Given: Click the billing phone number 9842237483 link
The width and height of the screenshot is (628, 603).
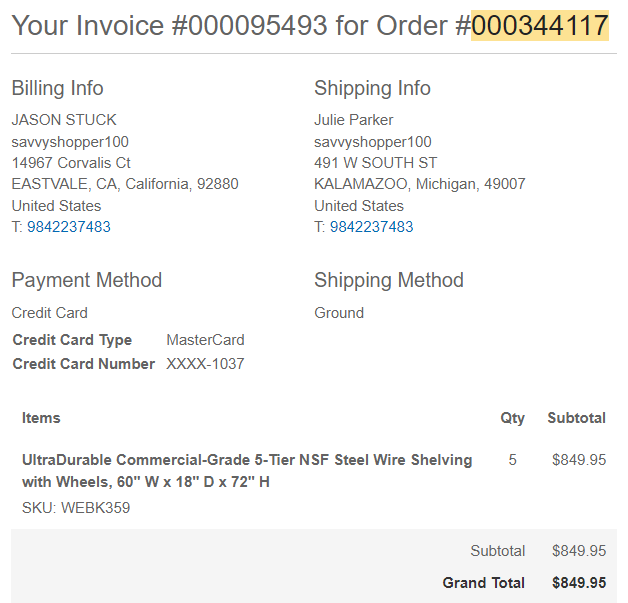Looking at the screenshot, I should point(68,227).
